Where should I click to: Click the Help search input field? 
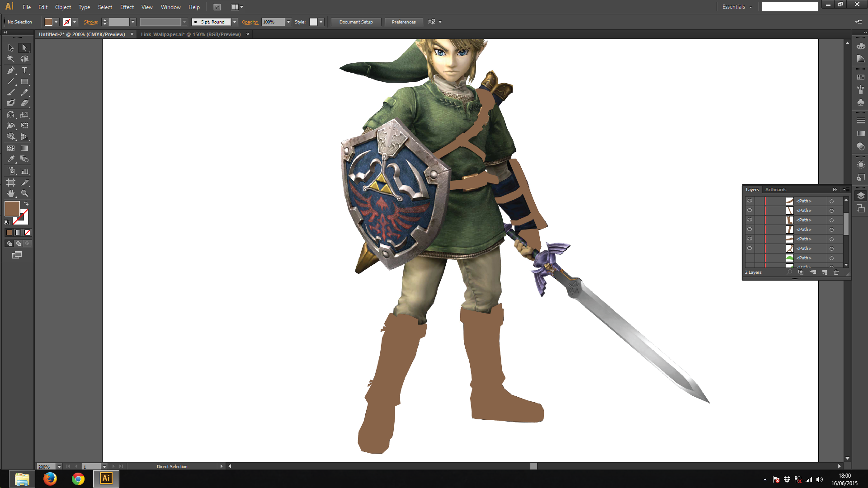(x=790, y=7)
